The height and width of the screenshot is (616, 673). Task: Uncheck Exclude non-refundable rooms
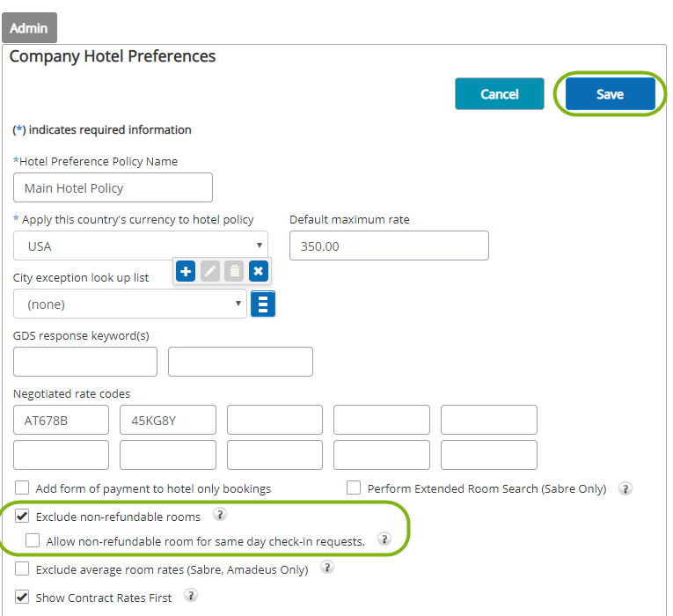22,516
